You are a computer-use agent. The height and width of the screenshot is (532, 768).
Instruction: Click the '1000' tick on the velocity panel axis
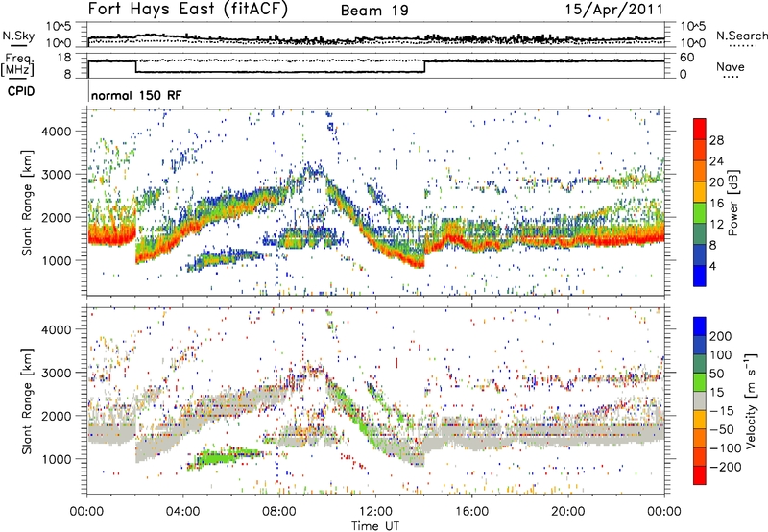pyautogui.click(x=56, y=459)
